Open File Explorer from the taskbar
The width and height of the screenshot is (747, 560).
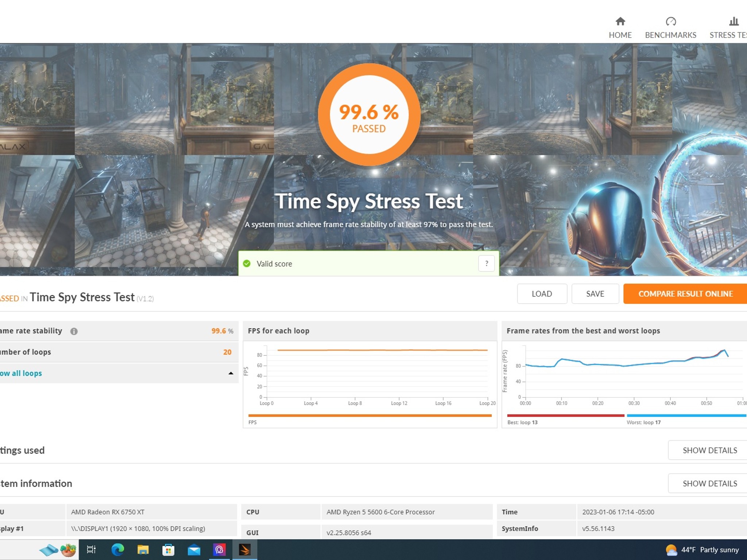click(x=143, y=549)
